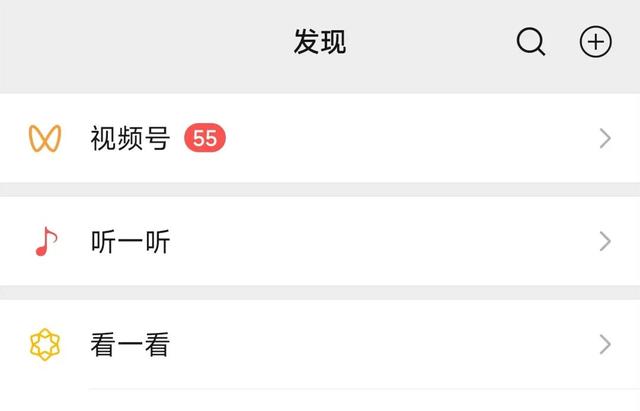Expand 视频号 using its right chevron
The height and width of the screenshot is (411, 640).
click(604, 139)
